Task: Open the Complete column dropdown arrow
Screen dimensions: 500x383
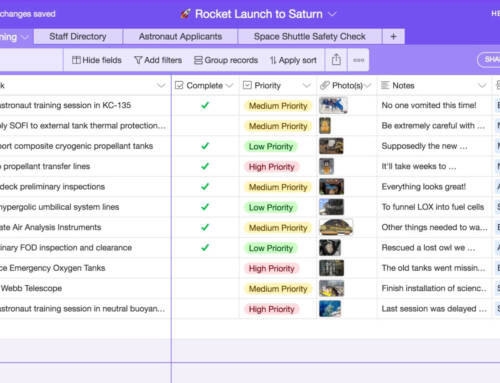Action: 229,86
